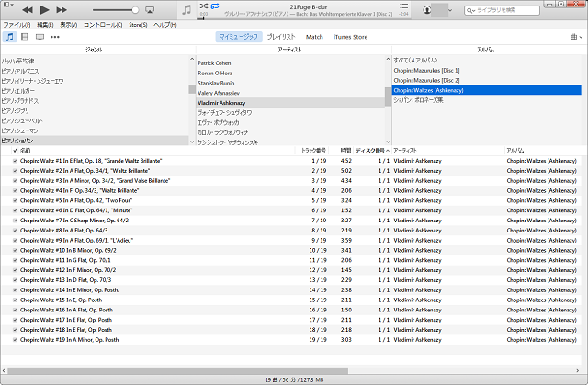Uncheck Waltz #10 In B Minor checkbox
The image size is (588, 385).
coord(15,251)
